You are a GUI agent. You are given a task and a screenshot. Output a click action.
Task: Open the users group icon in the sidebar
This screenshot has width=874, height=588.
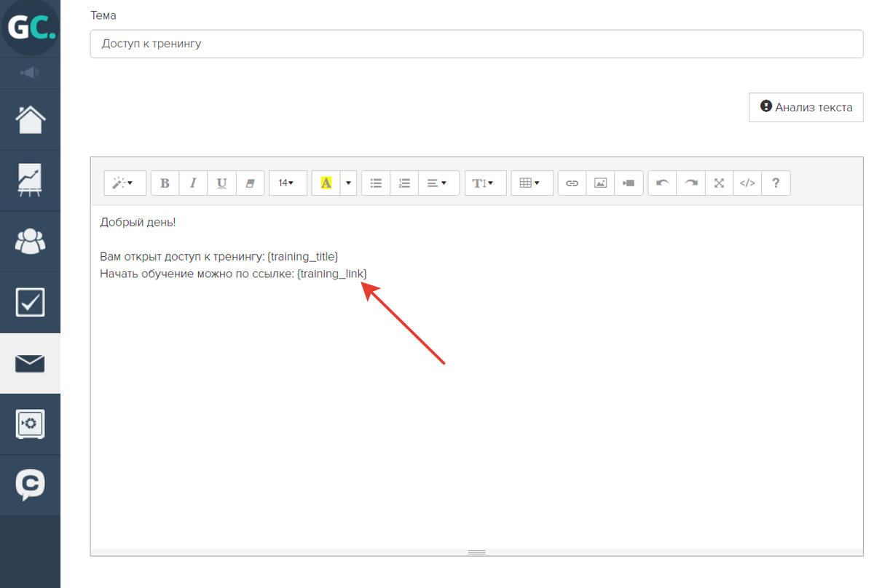point(30,242)
